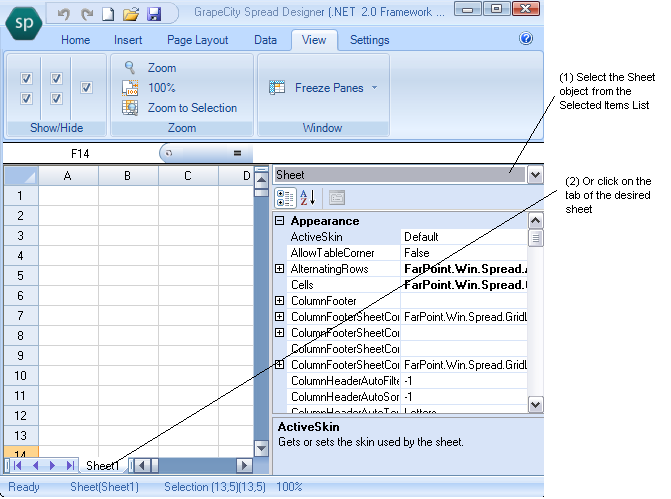Screen dimensions: 671x499
Task: Collapse the Appearance category
Action: (x=279, y=221)
